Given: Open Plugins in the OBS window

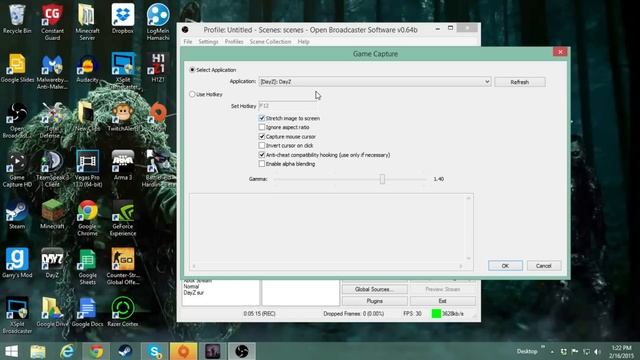Looking at the screenshot, I should 374,301.
